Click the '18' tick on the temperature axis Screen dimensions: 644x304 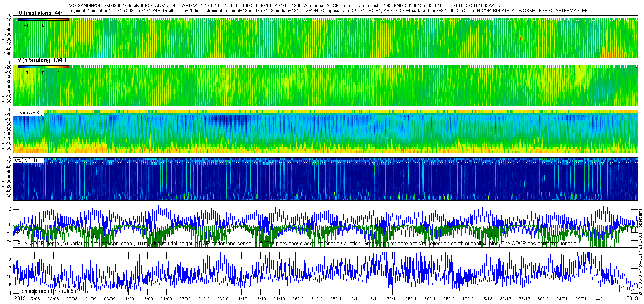pos(9,260)
